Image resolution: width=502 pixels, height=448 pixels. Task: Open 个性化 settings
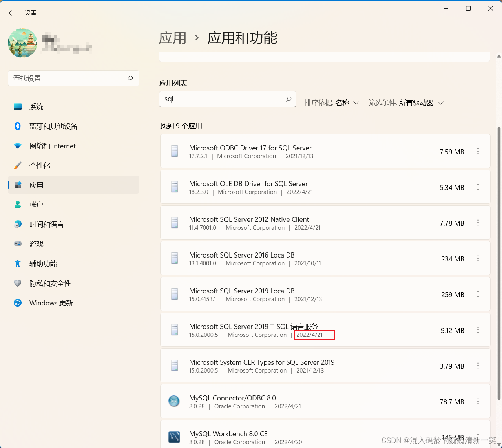pos(73,165)
